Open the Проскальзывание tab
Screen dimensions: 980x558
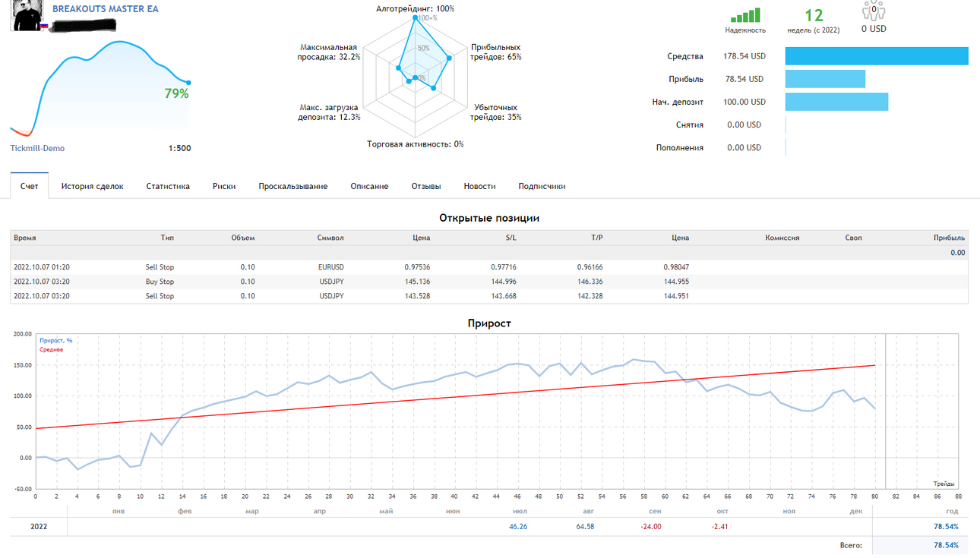[293, 186]
